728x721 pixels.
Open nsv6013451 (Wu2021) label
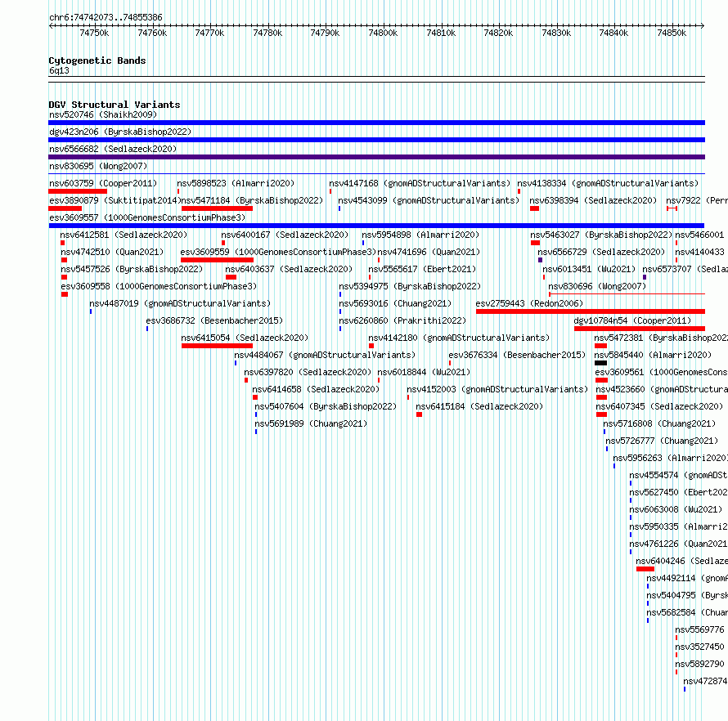click(x=589, y=269)
